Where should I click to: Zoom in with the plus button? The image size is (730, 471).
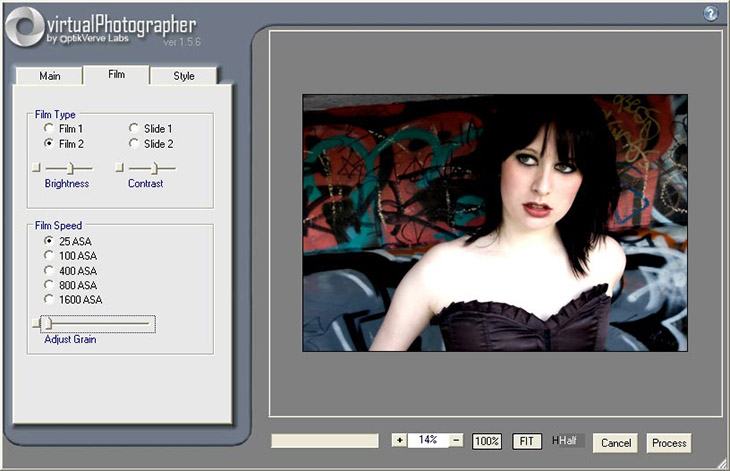click(399, 440)
